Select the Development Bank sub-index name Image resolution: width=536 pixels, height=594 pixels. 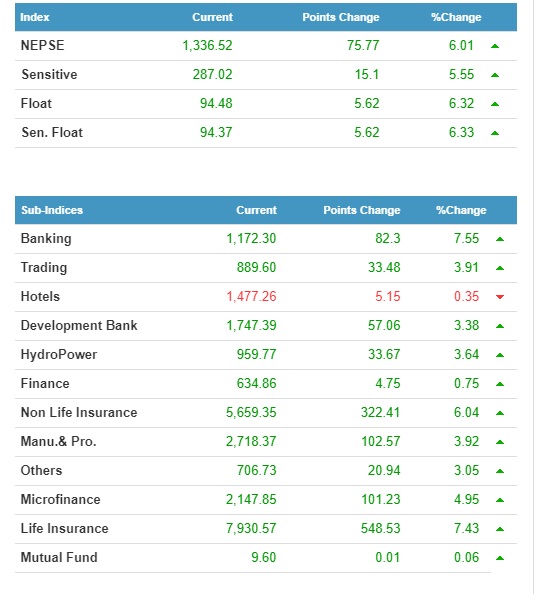[79, 325]
